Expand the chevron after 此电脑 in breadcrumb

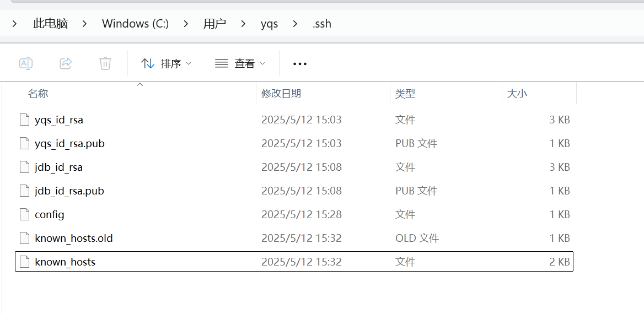(85, 24)
